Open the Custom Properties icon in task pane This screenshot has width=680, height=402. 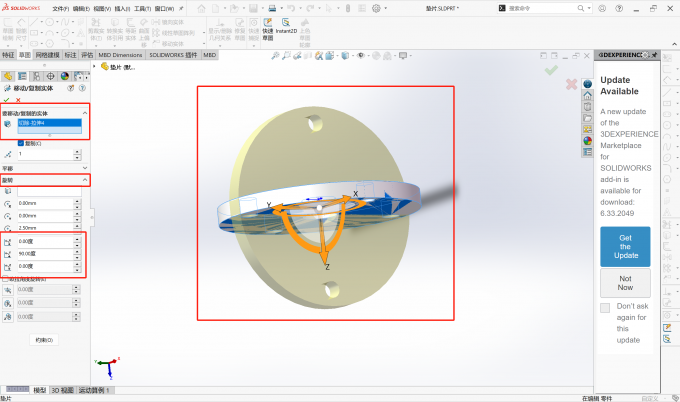[588, 152]
